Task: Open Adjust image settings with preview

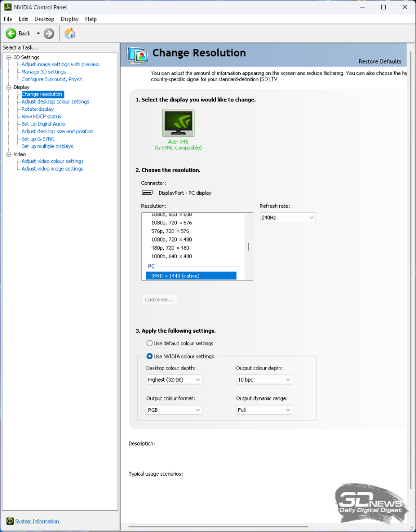Action: [x=60, y=64]
